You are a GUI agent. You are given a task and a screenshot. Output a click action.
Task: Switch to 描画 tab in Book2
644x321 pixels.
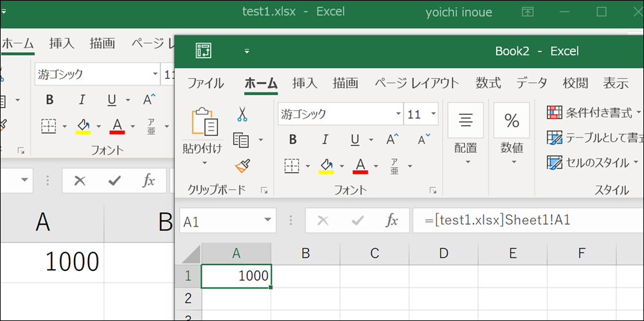point(345,83)
